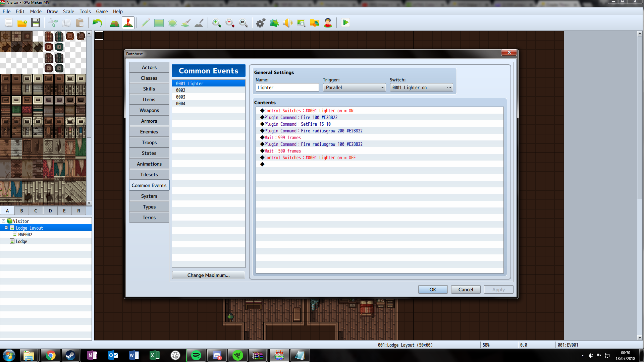
Task: Open the Weapons database tab
Action: [x=149, y=110]
